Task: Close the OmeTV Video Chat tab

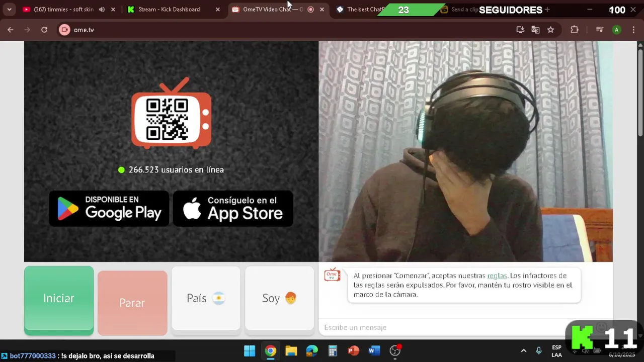Action: [322, 10]
